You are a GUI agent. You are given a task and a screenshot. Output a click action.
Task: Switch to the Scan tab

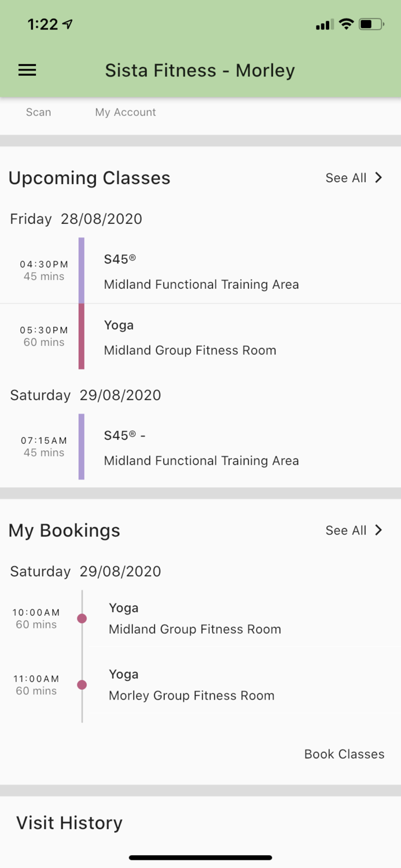[38, 112]
